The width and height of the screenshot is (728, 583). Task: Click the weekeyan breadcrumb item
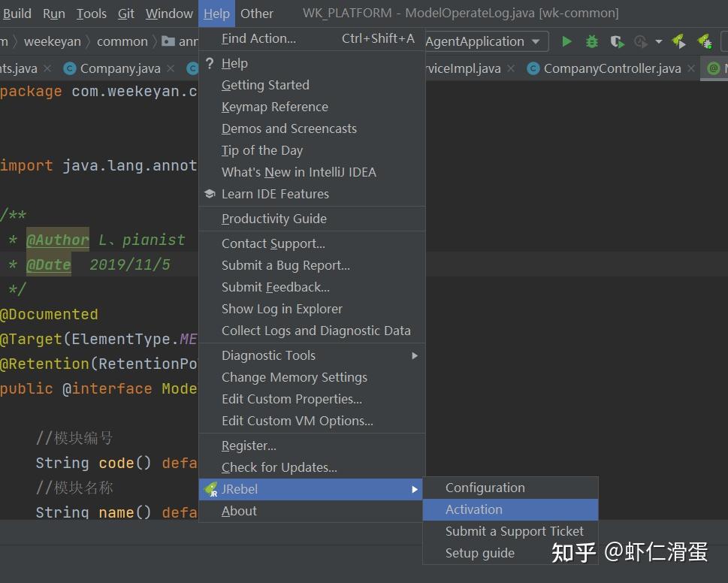(x=53, y=41)
